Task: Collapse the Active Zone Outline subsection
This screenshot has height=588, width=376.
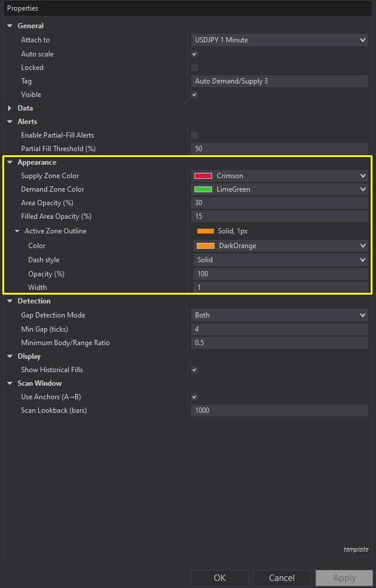Action: 17,230
